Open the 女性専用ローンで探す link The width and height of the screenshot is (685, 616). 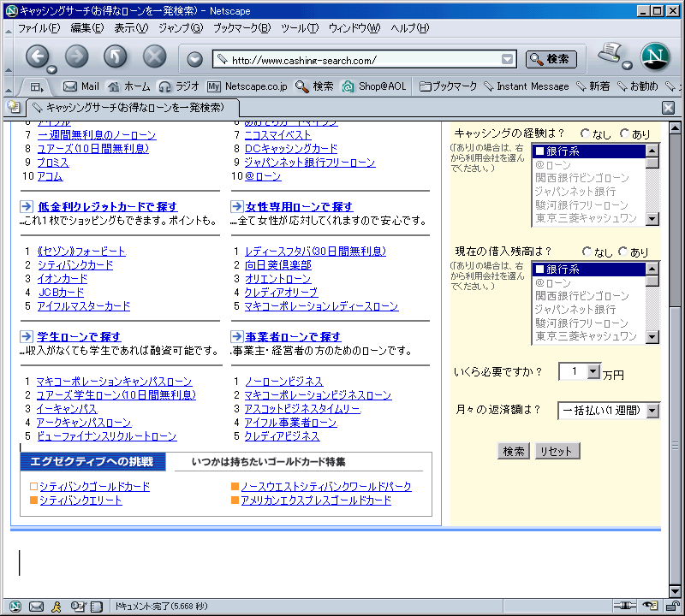299,206
